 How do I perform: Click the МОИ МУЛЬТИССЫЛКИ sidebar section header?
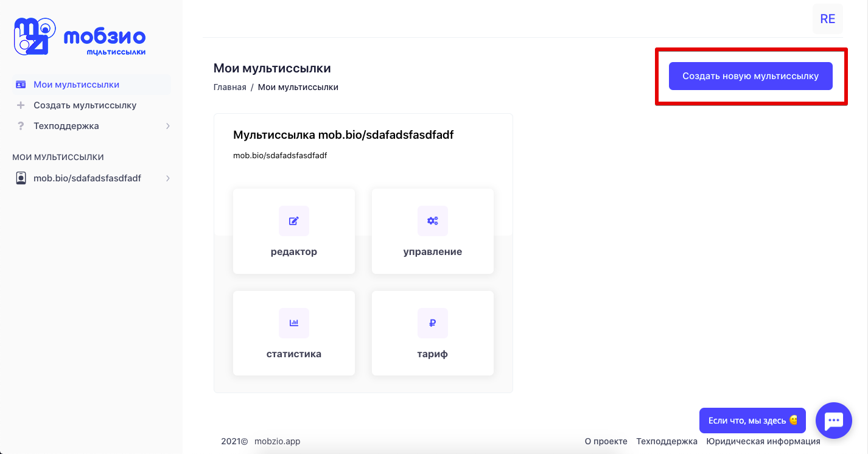pyautogui.click(x=58, y=157)
